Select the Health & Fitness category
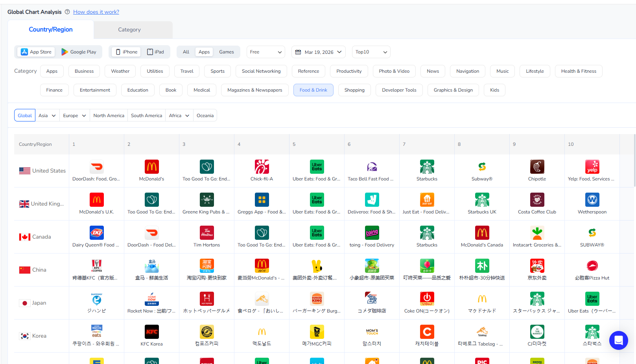The width and height of the screenshot is (636, 364). point(579,71)
